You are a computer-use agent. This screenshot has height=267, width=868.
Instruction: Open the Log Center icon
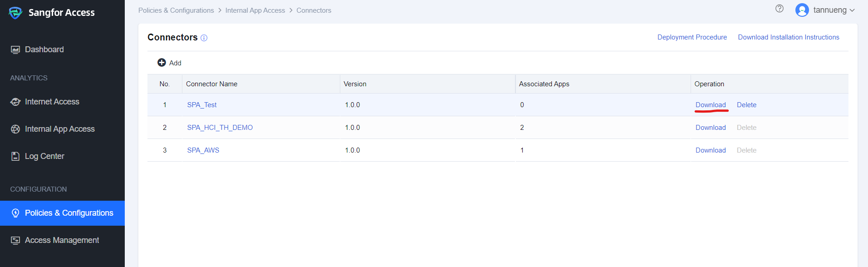click(15, 156)
